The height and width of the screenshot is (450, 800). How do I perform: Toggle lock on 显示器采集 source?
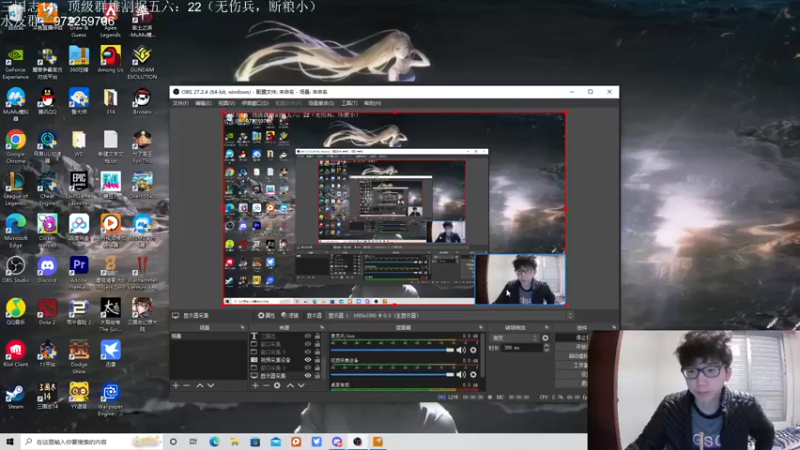point(317,376)
